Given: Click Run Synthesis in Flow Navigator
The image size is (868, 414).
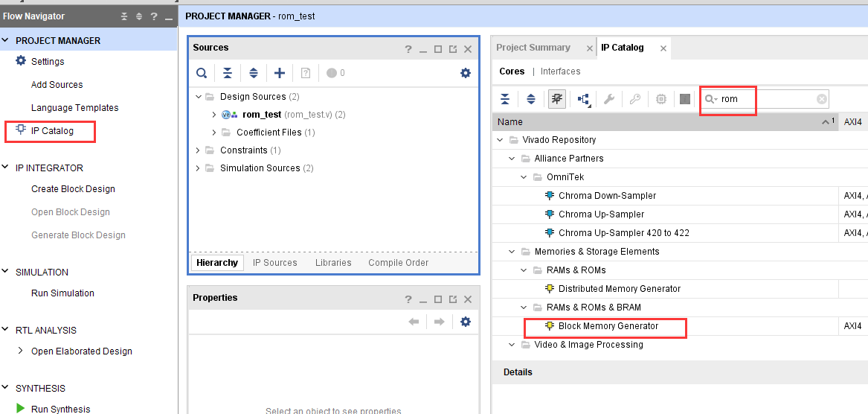Looking at the screenshot, I should 60,409.
